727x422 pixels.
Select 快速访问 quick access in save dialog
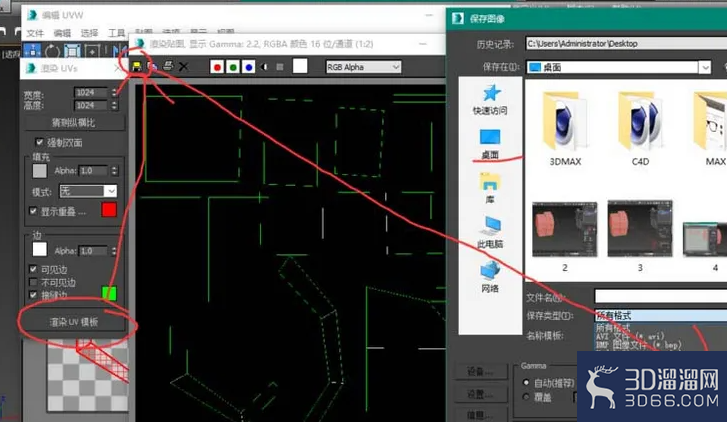tap(490, 99)
